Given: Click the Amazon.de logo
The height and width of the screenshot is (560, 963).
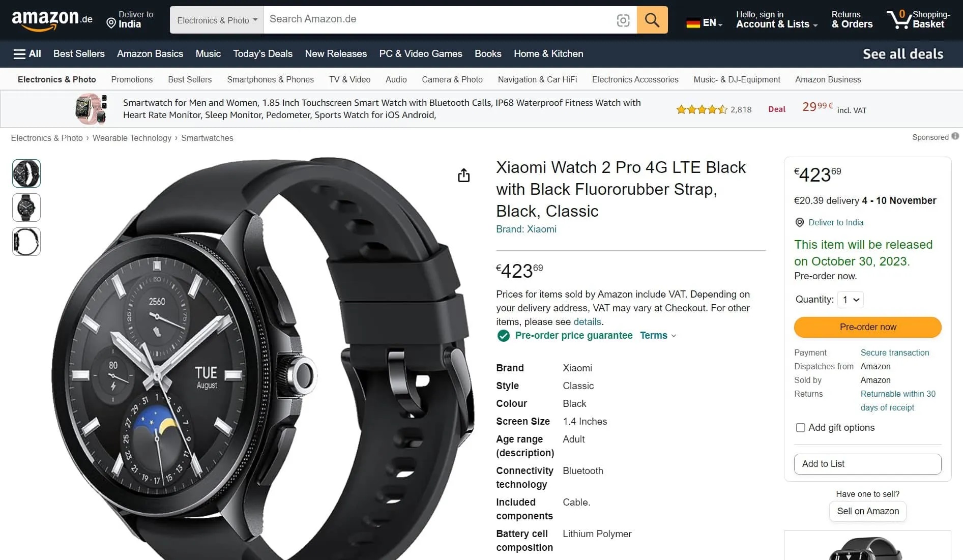Looking at the screenshot, I should [52, 20].
